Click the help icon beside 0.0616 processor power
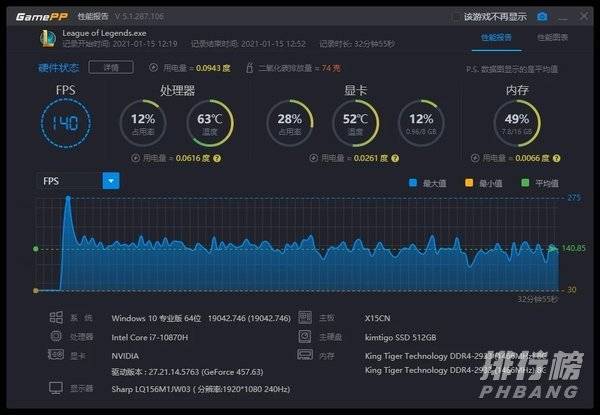 coord(217,158)
